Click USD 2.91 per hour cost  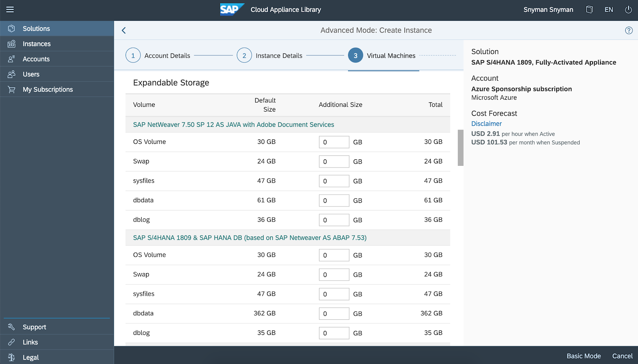coord(513,134)
